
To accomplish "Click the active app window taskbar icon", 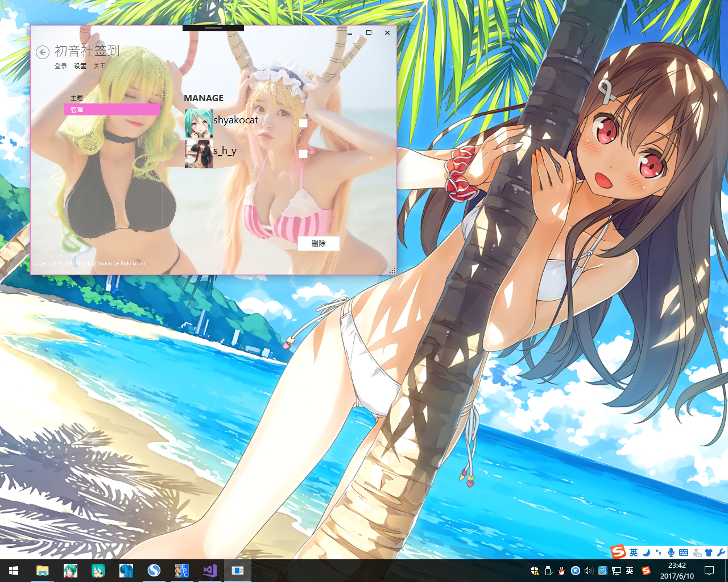I will click(238, 571).
